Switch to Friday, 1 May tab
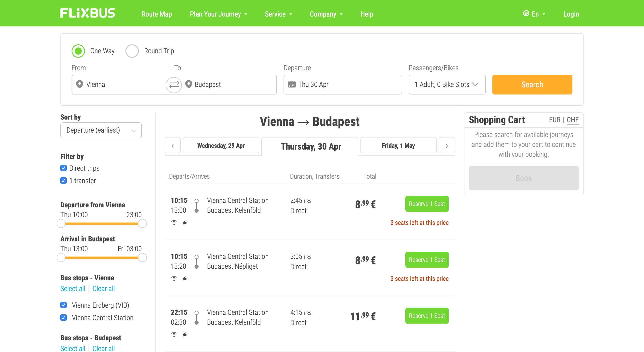 click(398, 145)
